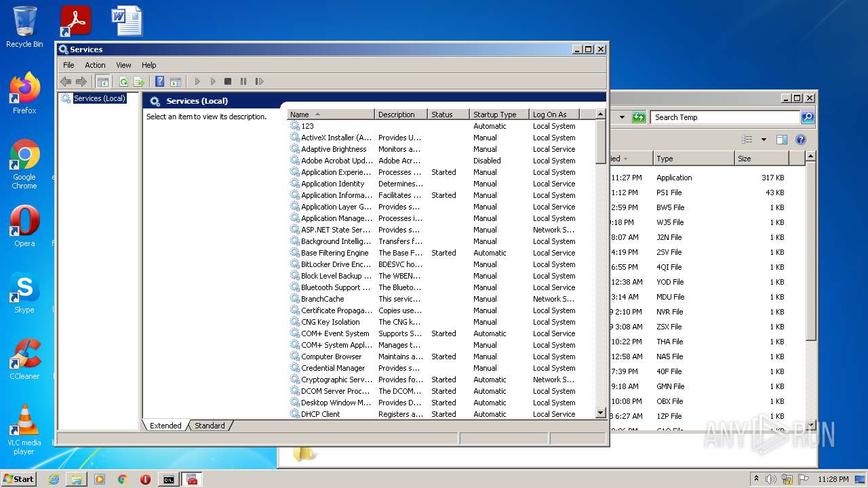This screenshot has height=488, width=868.
Task: Restart the service using the restart icon
Action: tap(259, 81)
